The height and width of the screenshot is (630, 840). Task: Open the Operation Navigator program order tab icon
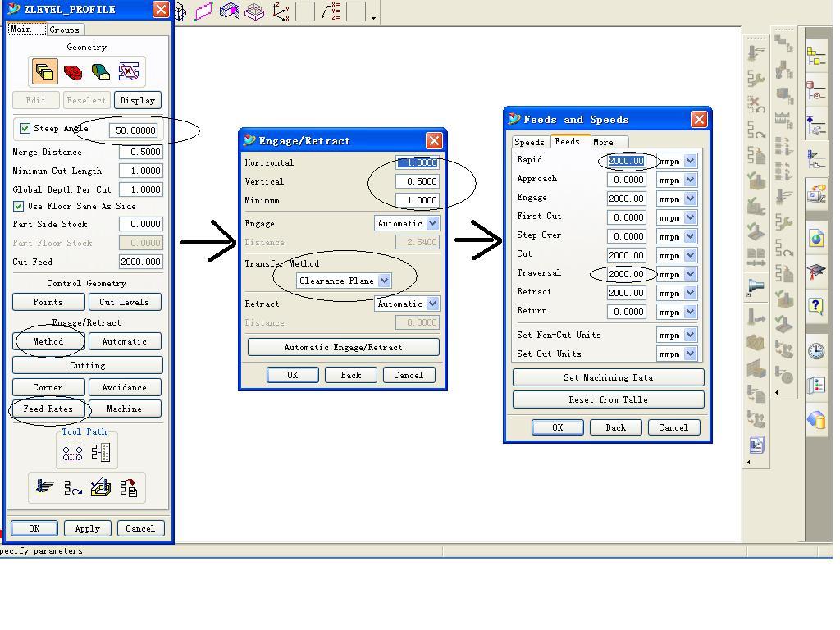click(x=816, y=56)
